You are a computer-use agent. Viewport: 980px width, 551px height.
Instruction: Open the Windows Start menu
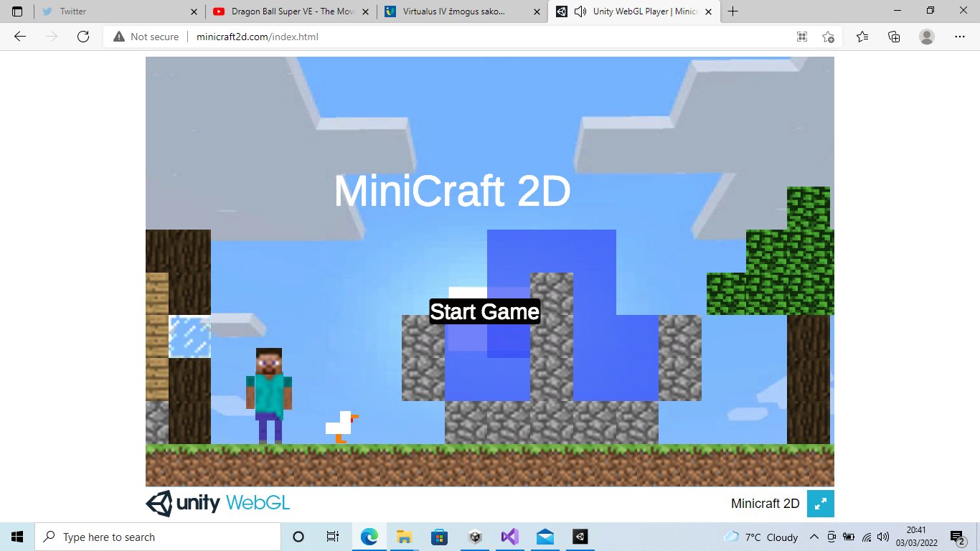(17, 537)
